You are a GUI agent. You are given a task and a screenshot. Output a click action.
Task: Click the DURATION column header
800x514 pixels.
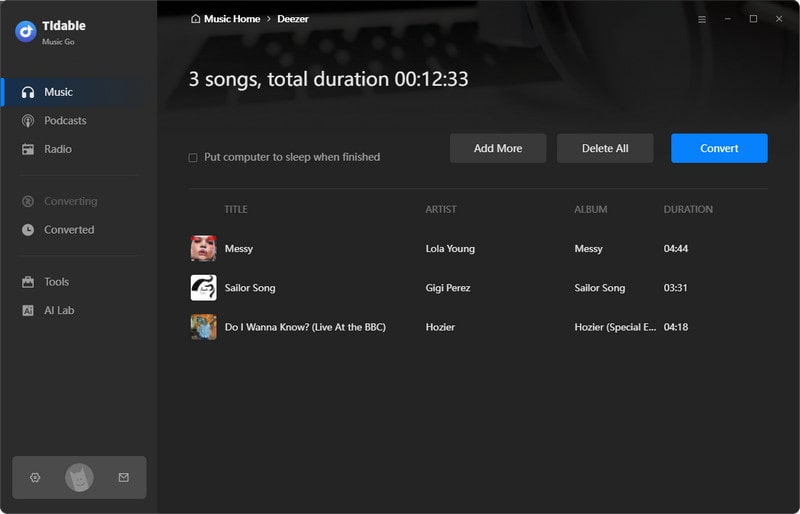click(688, 209)
